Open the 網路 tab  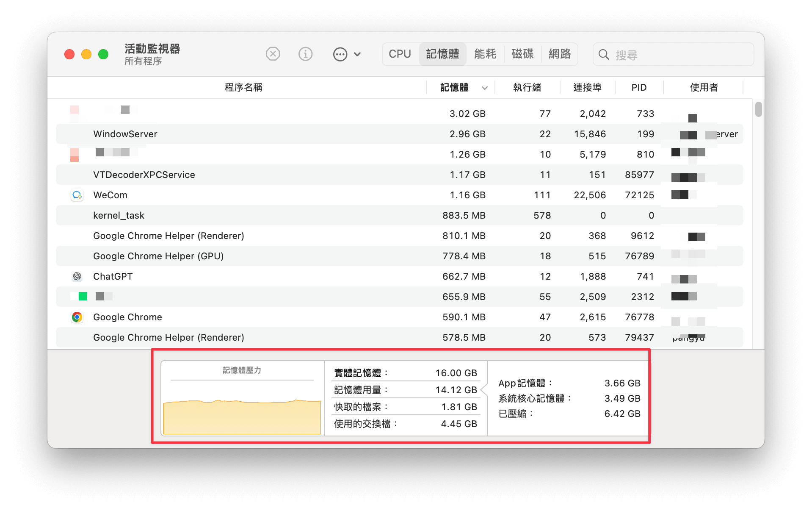pyautogui.click(x=559, y=54)
